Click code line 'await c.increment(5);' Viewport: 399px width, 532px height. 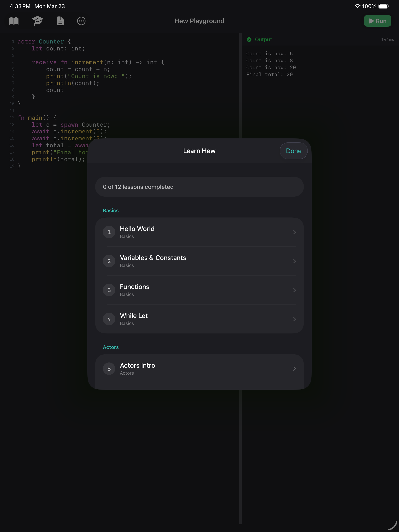[x=69, y=132]
